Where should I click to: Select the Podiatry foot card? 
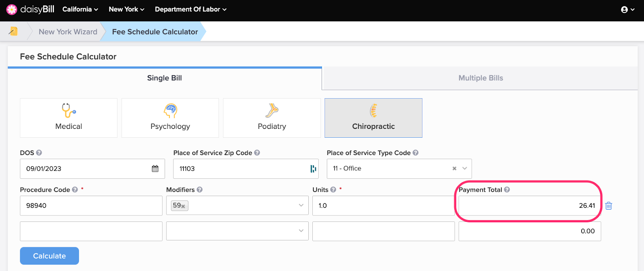272,118
